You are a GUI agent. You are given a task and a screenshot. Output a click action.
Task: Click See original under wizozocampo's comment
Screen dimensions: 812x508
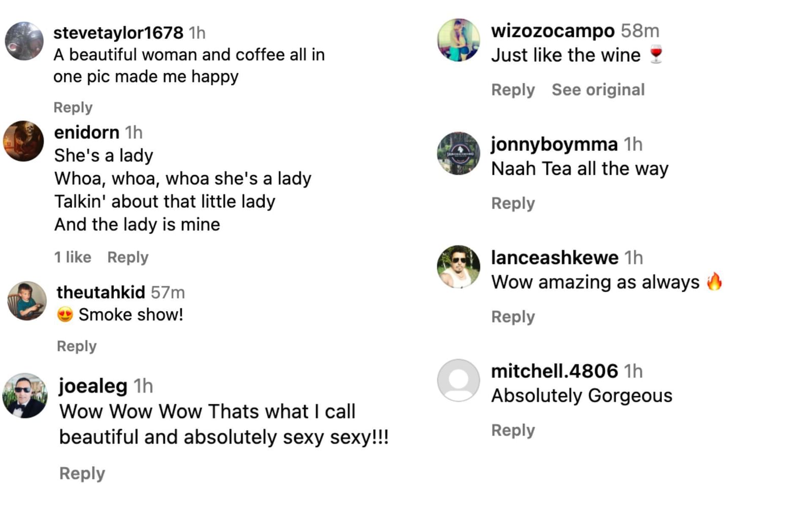tap(598, 90)
